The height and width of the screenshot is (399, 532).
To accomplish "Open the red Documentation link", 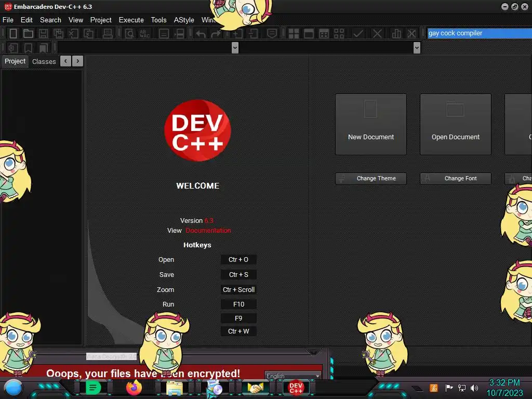I will [208, 230].
